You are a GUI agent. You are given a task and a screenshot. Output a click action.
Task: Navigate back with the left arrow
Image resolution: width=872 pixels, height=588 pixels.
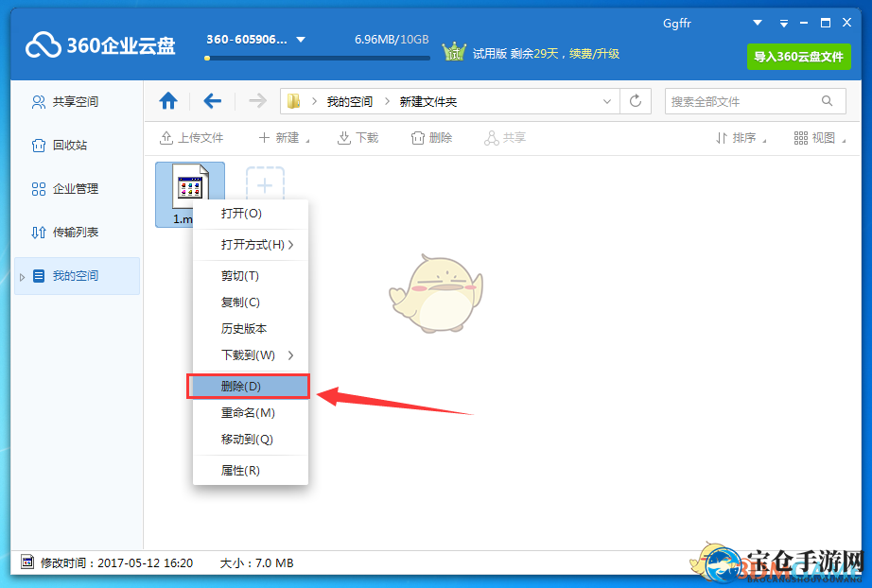click(213, 101)
